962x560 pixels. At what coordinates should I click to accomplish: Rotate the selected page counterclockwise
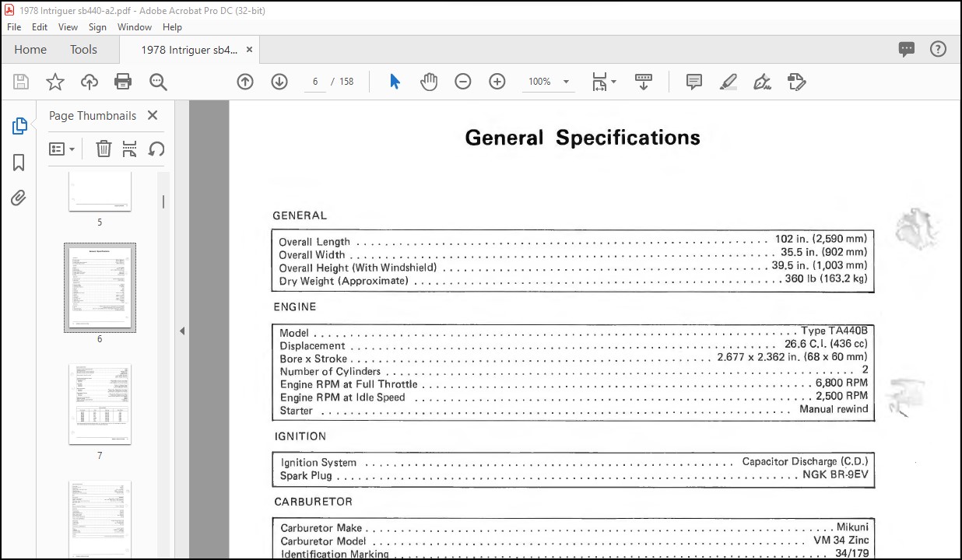[x=156, y=149]
